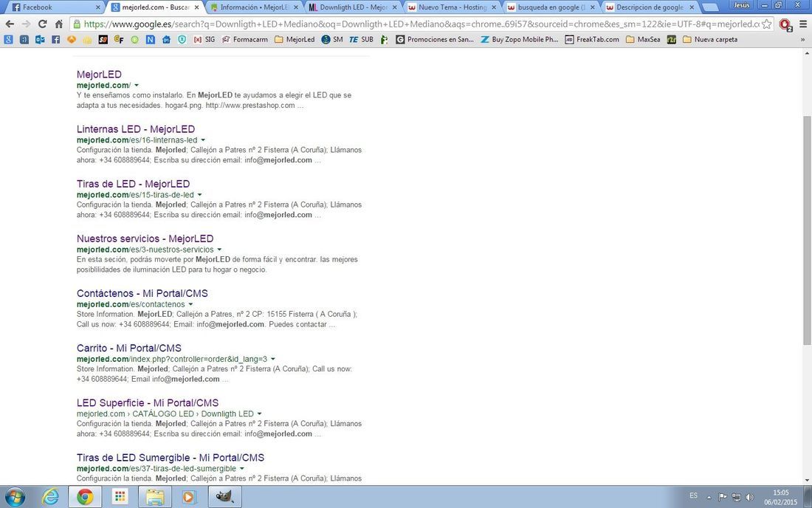Show hidden tray icons arrow
This screenshot has width=812, height=508.
tap(709, 497)
